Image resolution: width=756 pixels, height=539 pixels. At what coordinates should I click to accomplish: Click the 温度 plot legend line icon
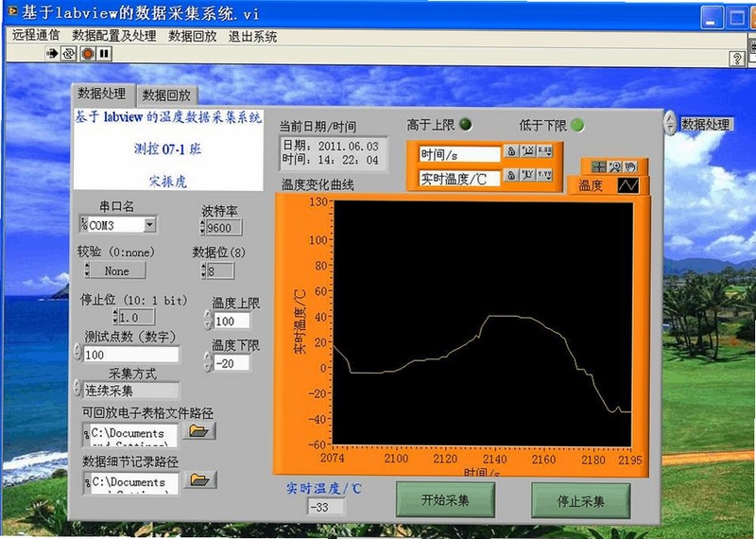tap(628, 185)
